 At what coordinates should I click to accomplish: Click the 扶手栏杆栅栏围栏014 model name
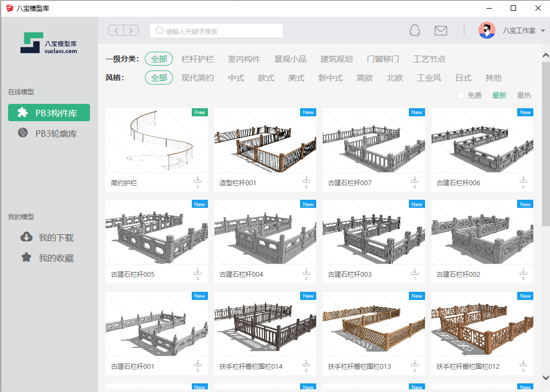click(x=251, y=366)
